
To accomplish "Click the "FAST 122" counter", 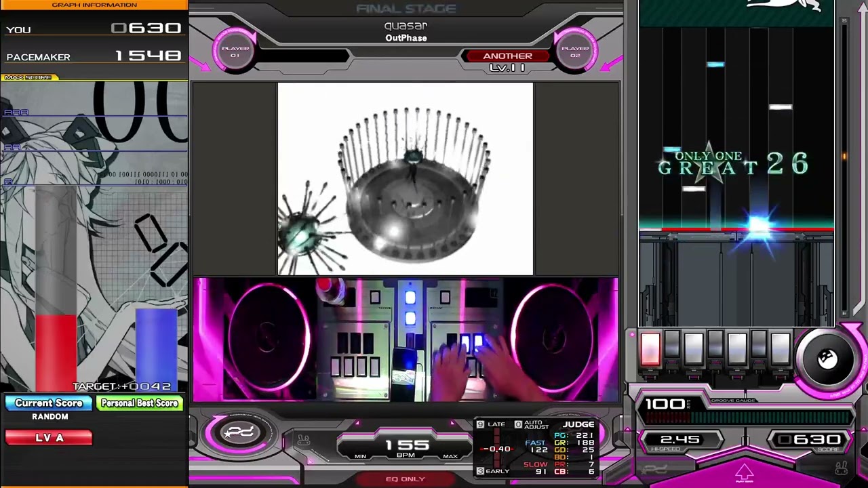I will click(536, 446).
